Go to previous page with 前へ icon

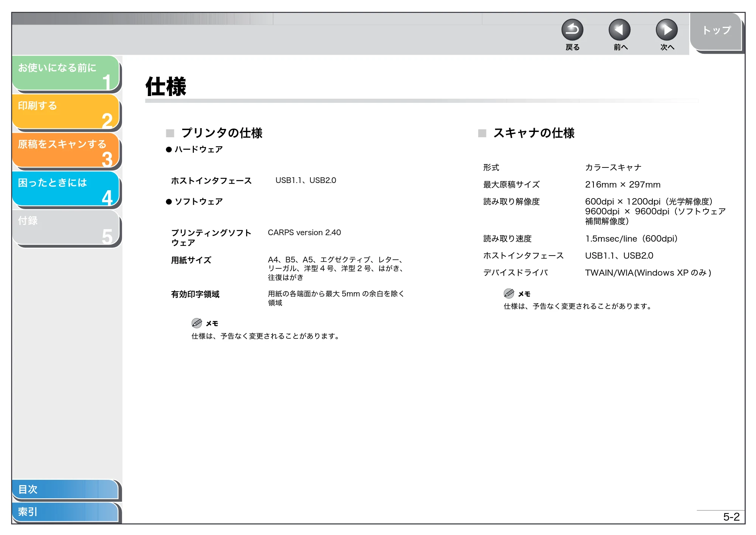620,30
